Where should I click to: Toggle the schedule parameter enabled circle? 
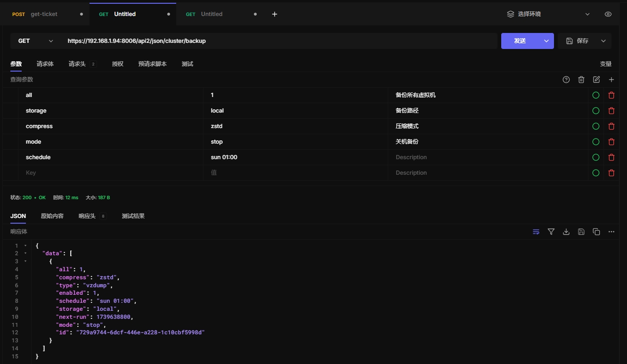[596, 157]
